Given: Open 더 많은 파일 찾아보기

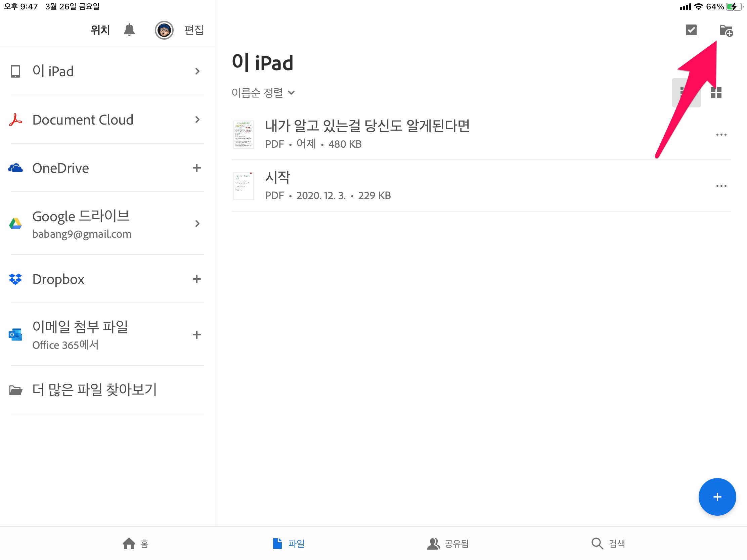Looking at the screenshot, I should (x=95, y=389).
